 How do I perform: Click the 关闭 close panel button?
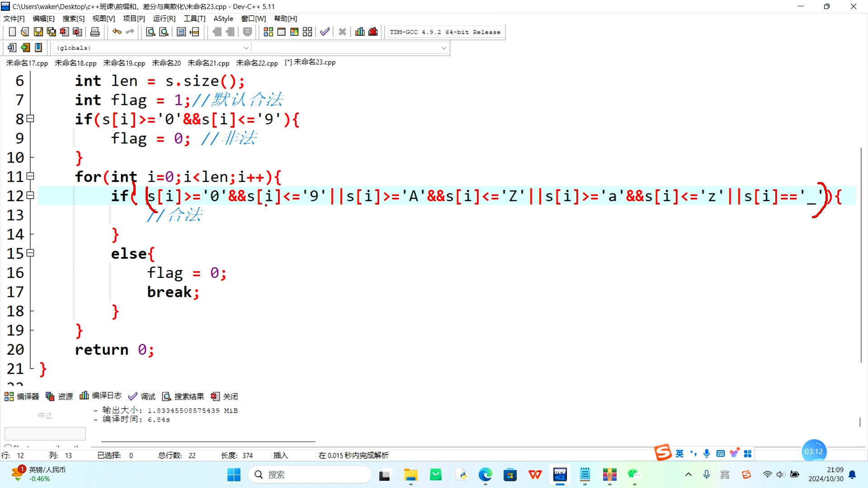pyautogui.click(x=225, y=396)
